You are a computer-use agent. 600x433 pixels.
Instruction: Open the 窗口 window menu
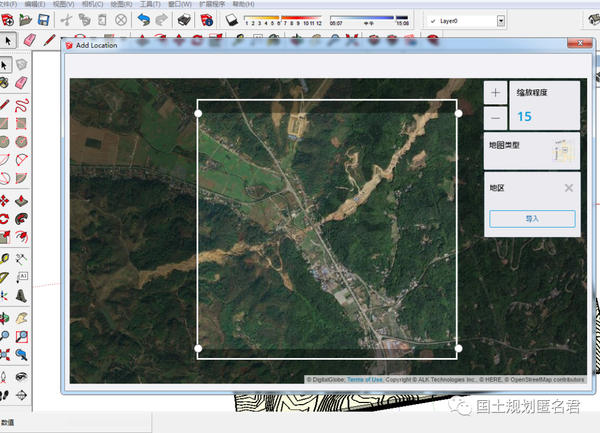(181, 4)
